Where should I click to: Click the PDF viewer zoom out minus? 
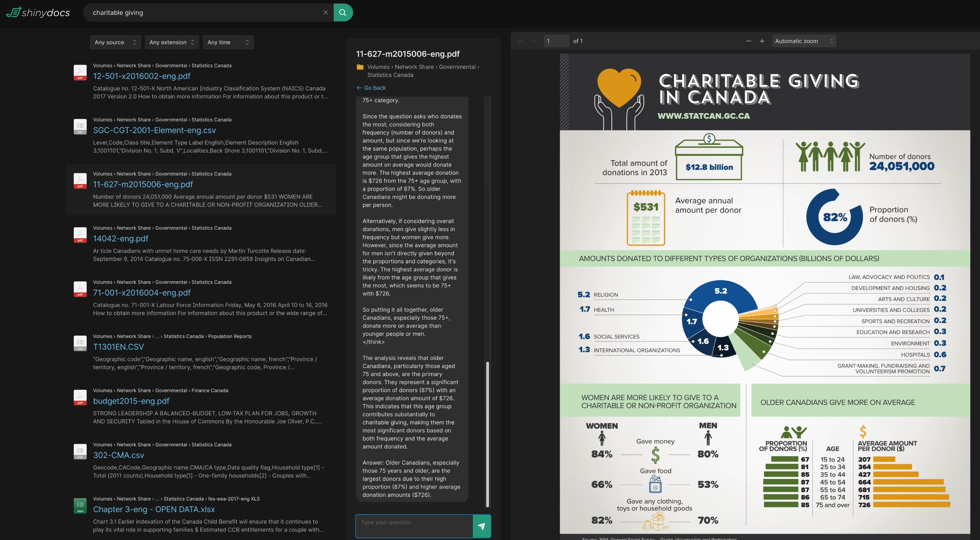coord(748,41)
